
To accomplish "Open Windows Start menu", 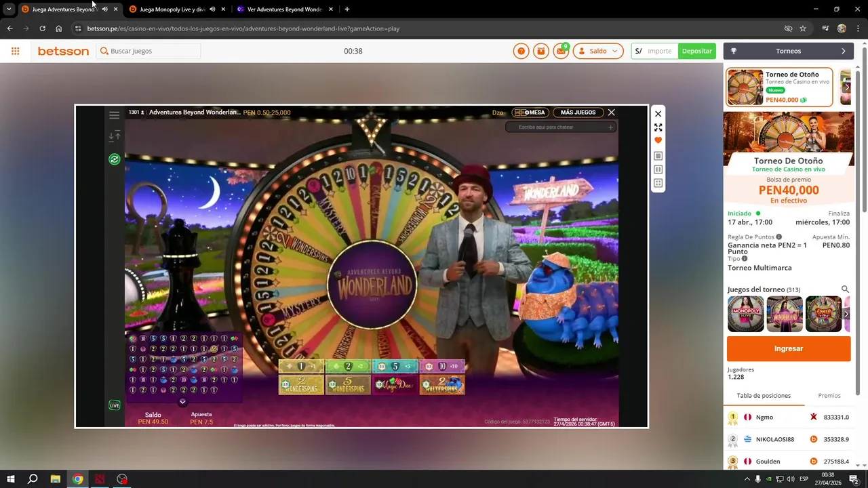I will click(x=10, y=479).
